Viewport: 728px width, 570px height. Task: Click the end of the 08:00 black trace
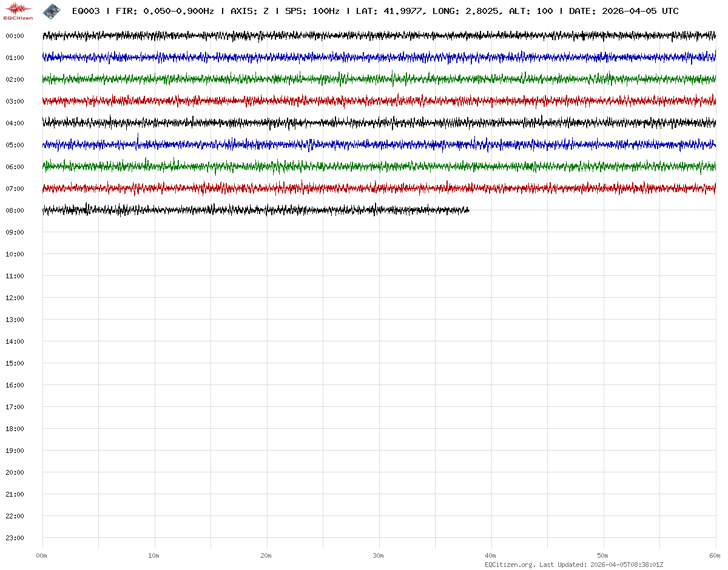[468, 210]
